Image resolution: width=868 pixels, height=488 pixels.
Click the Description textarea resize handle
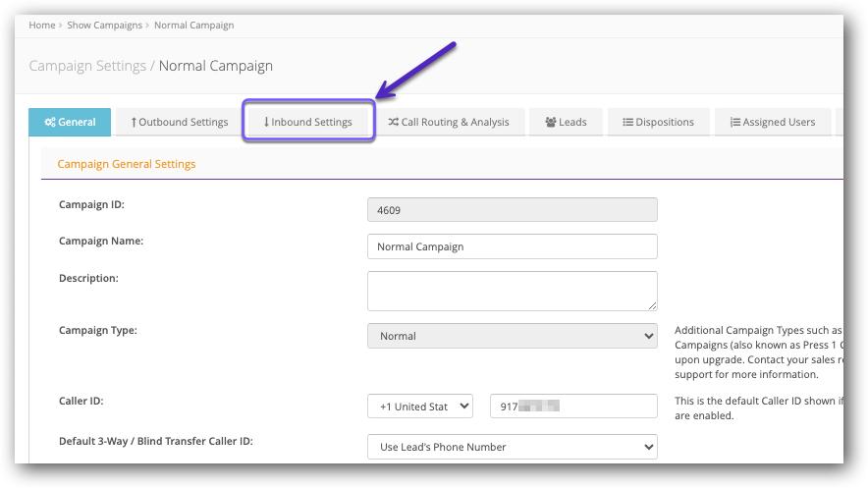(x=652, y=306)
